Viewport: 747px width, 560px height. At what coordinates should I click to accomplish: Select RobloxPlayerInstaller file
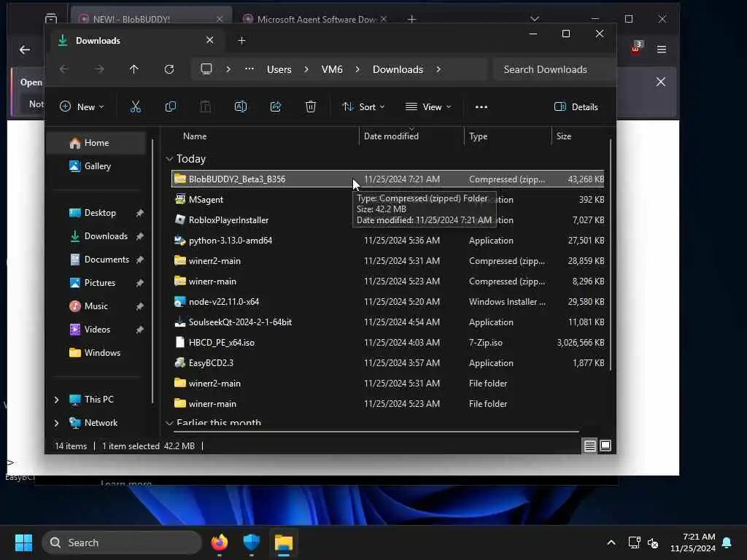pyautogui.click(x=388, y=220)
